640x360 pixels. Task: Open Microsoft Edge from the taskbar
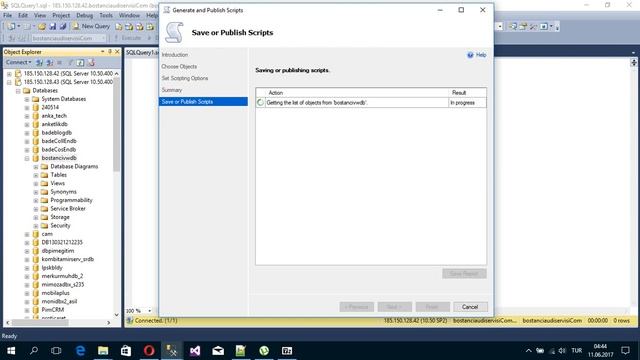(80, 351)
